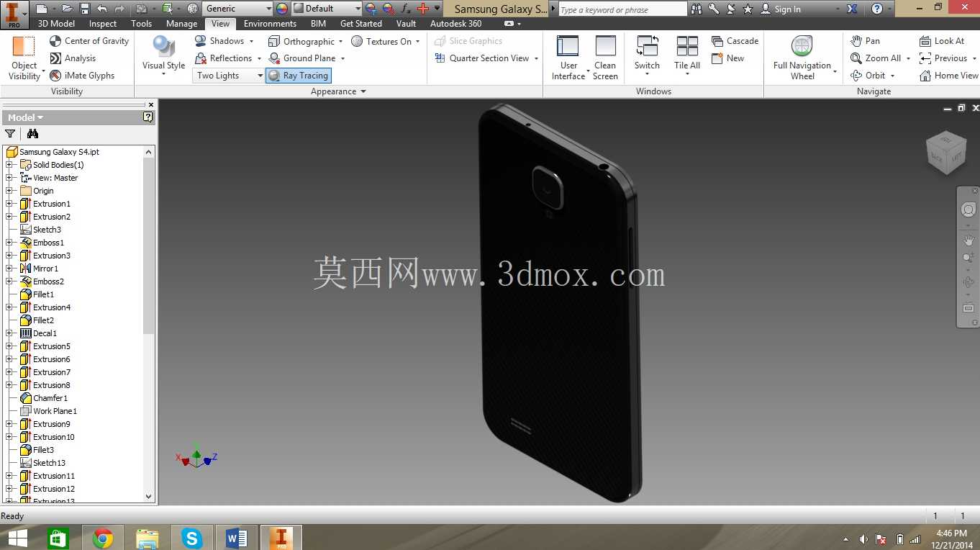Click the fx parameters icon

[x=406, y=9]
